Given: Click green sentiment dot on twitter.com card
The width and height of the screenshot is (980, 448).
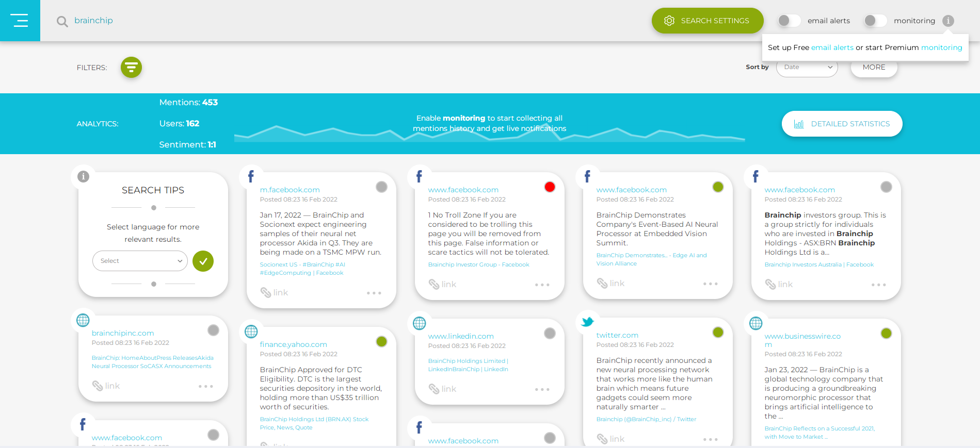Looking at the screenshot, I should pos(718,332).
